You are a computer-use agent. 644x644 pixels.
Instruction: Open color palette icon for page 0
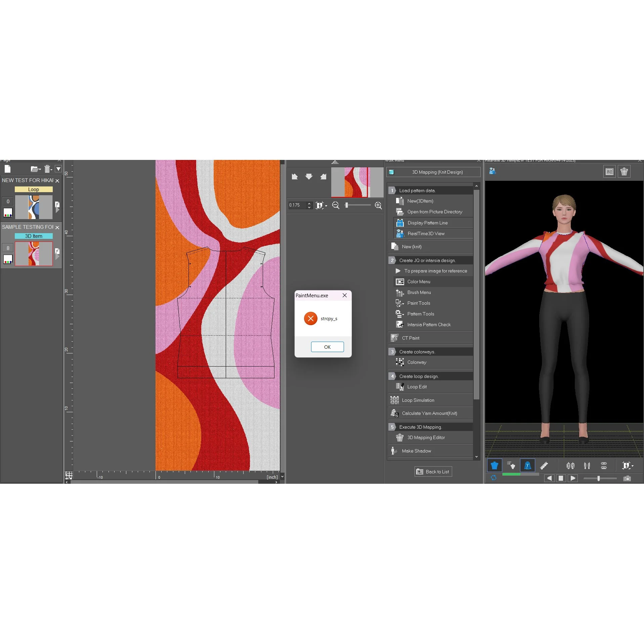point(8,213)
